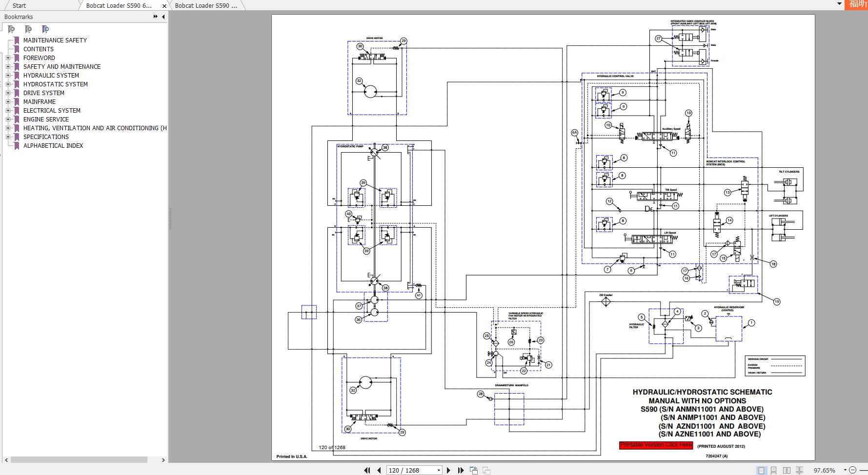The image size is (868, 475).
Task: Click the go to bookmark icon
Action: tap(45, 29)
